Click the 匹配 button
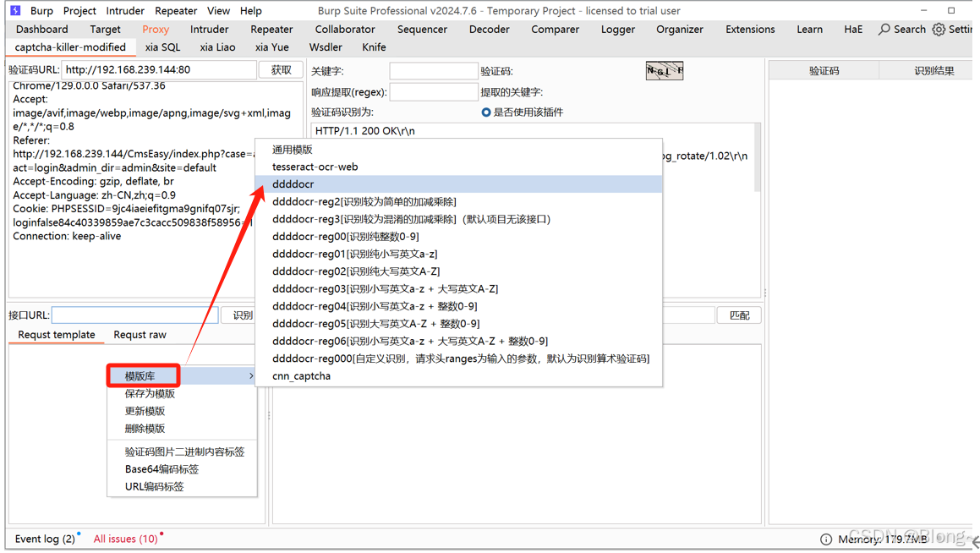This screenshot has width=980, height=553. click(739, 315)
